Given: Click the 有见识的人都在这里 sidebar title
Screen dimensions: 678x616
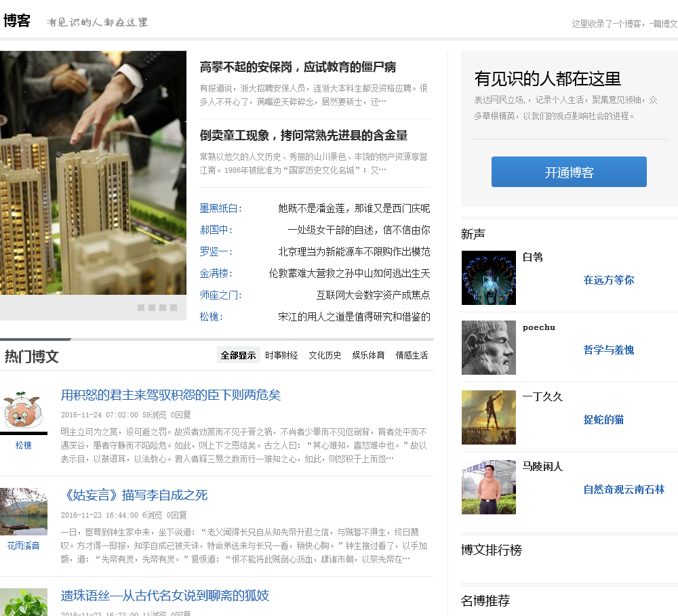Looking at the screenshot, I should [547, 79].
